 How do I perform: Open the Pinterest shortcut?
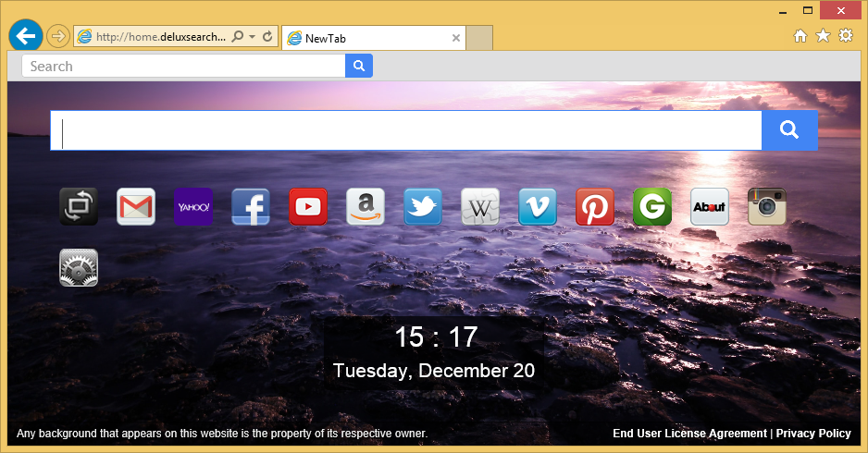tap(595, 206)
